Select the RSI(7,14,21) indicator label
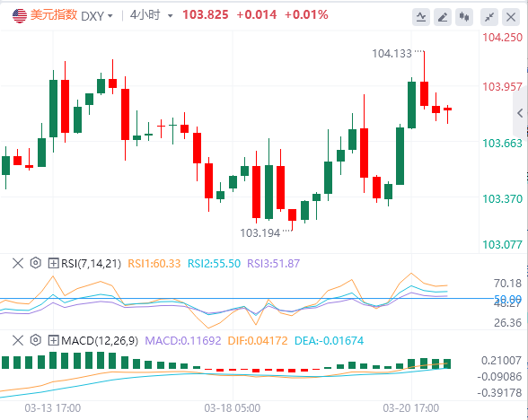 click(91, 264)
